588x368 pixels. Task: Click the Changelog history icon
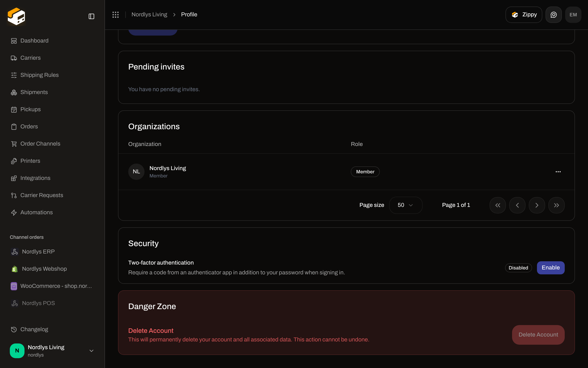(14, 329)
